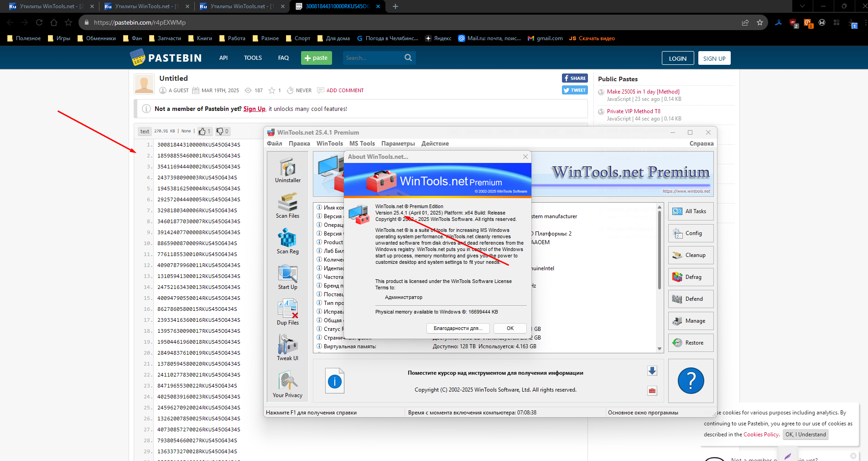Viewport: 868px width, 461px height.
Task: Click the system info scrollbar down arrow
Action: pos(660,349)
